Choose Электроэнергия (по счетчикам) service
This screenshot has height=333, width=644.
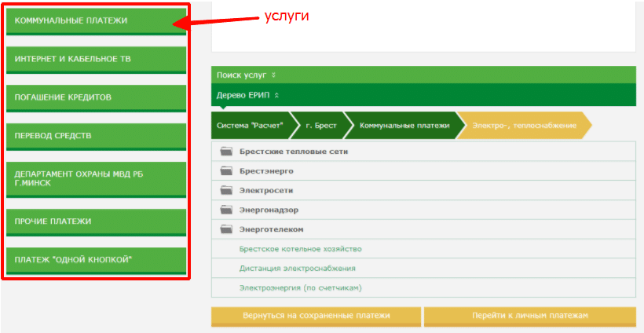[x=300, y=287]
